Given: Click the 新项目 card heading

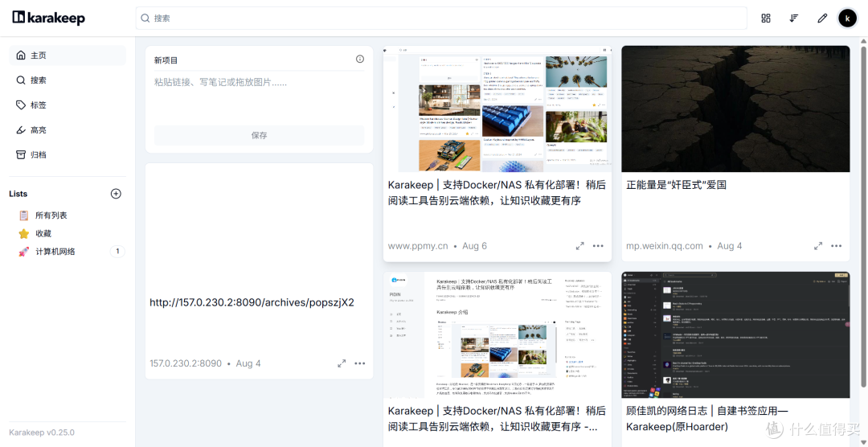Looking at the screenshot, I should (x=166, y=59).
